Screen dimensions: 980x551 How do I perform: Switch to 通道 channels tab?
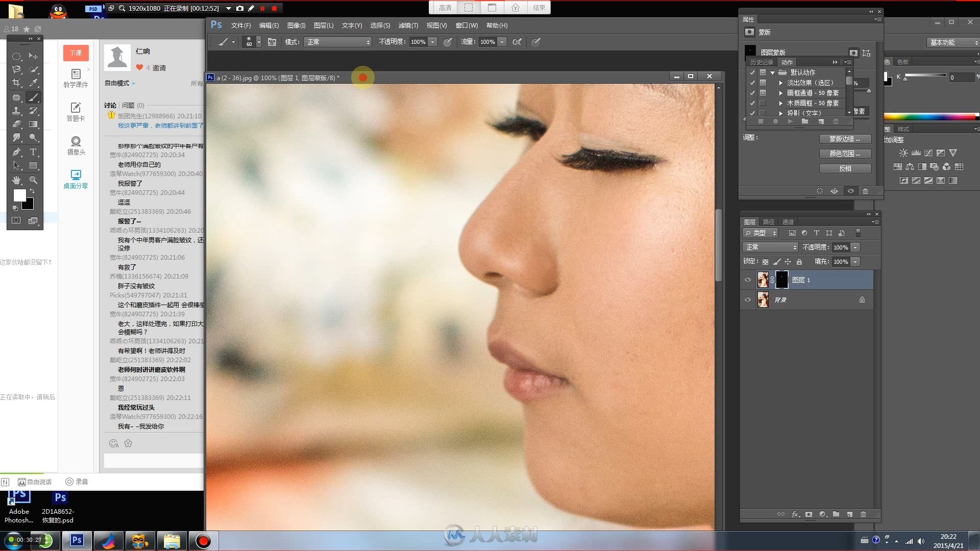click(788, 221)
